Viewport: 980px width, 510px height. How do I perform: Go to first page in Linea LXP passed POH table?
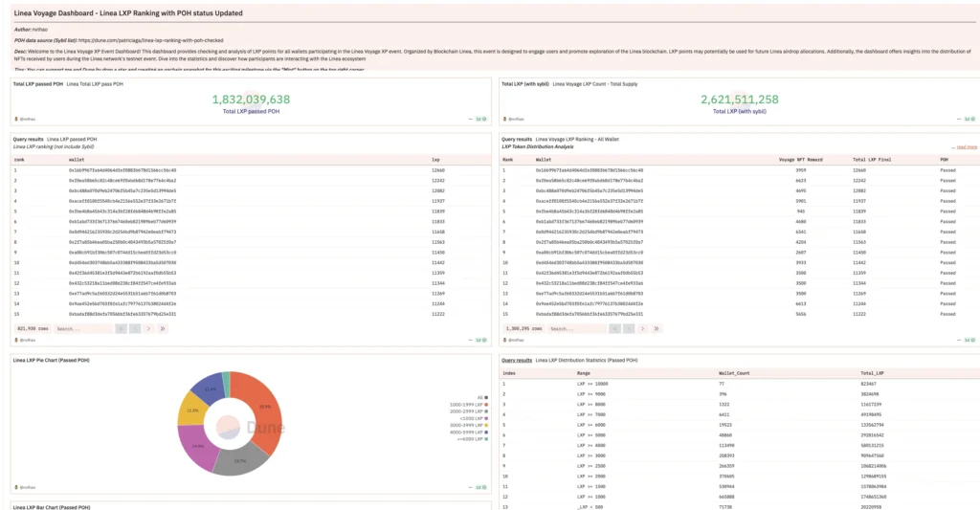pyautogui.click(x=122, y=329)
